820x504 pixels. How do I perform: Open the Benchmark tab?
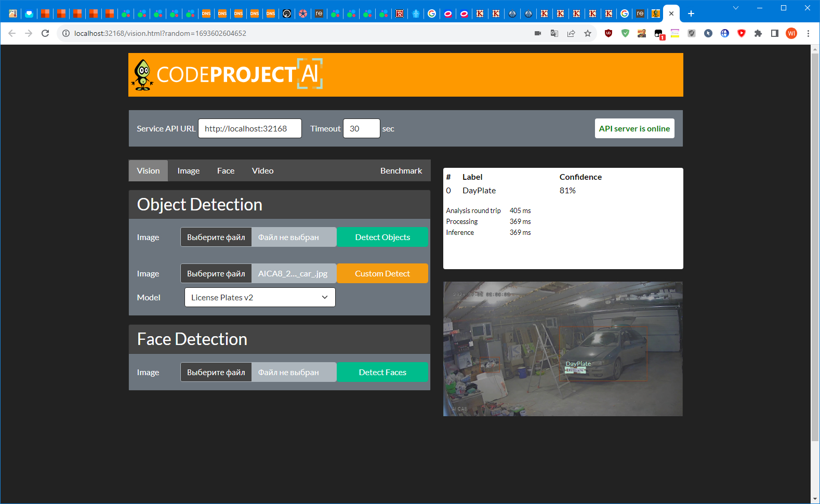401,170
